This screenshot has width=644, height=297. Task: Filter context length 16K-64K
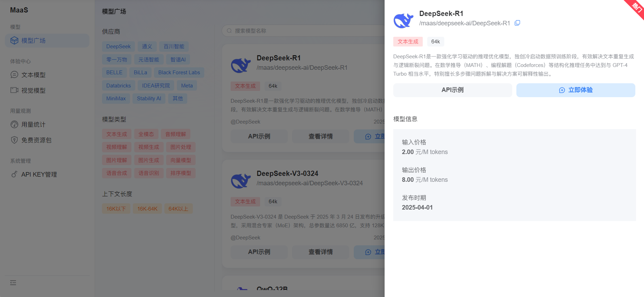coord(147,209)
